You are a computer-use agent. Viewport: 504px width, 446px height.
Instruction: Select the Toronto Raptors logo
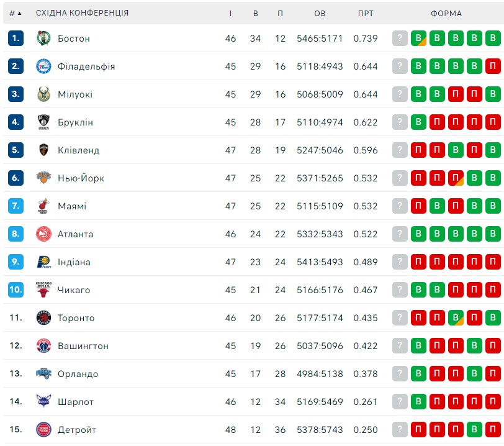click(43, 317)
